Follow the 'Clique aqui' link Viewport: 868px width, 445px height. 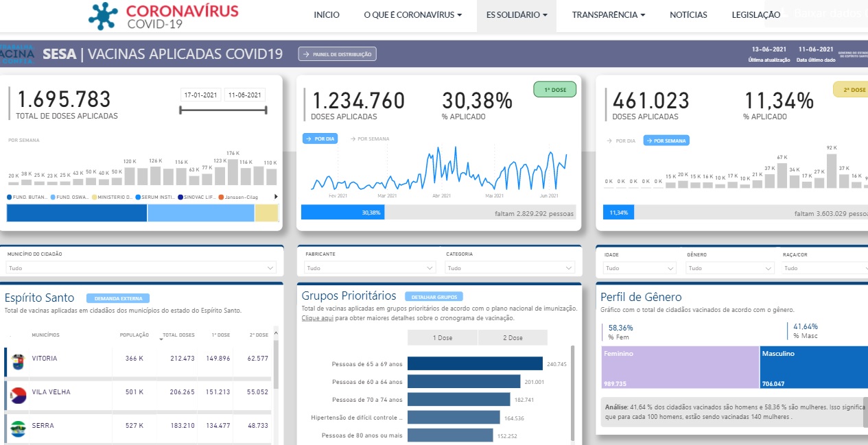point(316,318)
